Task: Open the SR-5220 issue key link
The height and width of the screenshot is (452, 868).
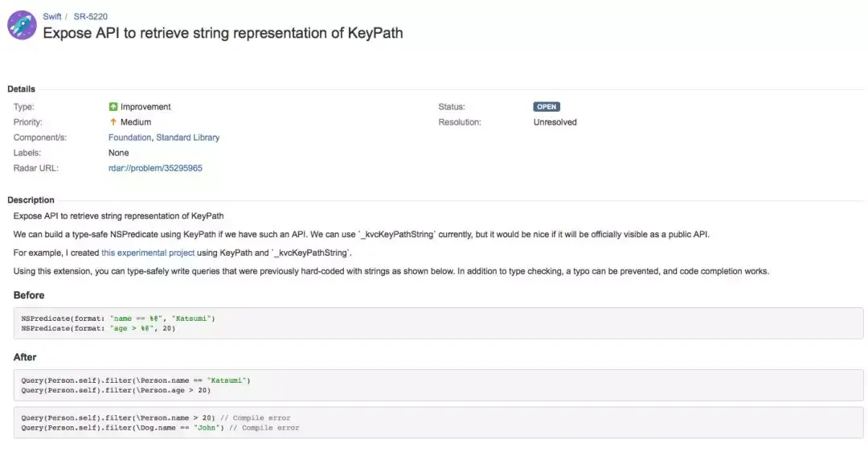Action: (91, 16)
